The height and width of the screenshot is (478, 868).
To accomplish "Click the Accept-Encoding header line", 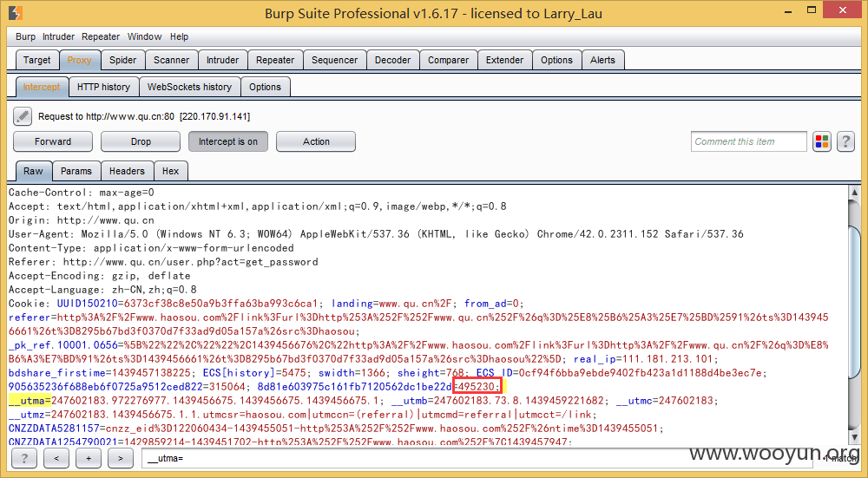I will (100, 276).
